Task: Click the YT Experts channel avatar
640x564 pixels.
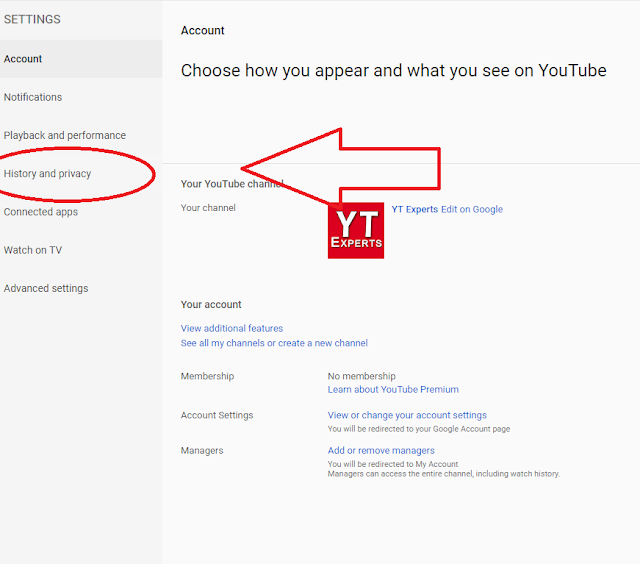Action: (x=356, y=230)
